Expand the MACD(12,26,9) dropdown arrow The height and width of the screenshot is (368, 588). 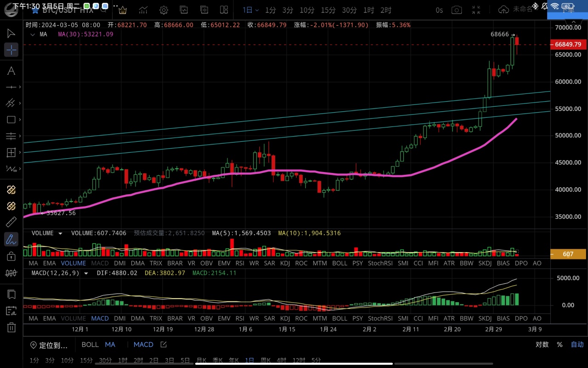(86, 273)
